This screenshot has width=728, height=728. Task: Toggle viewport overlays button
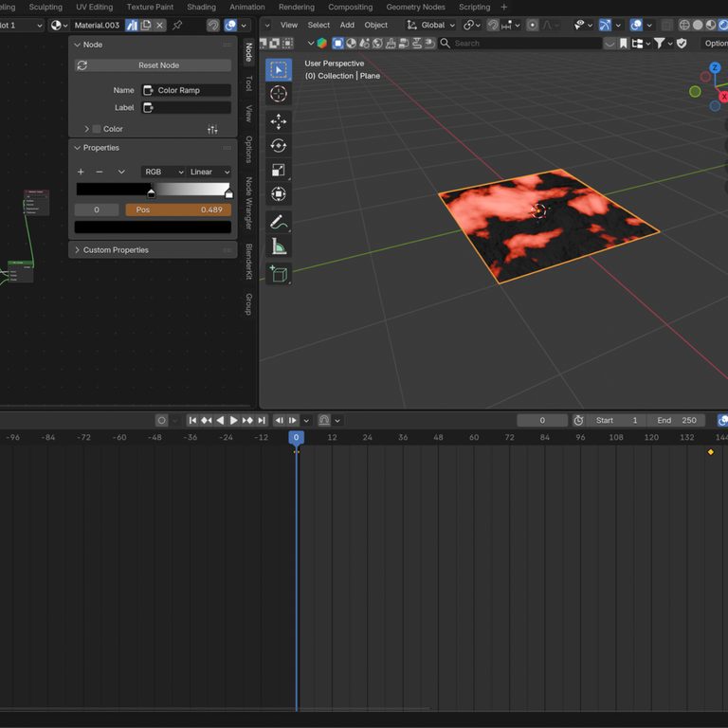[x=636, y=25]
